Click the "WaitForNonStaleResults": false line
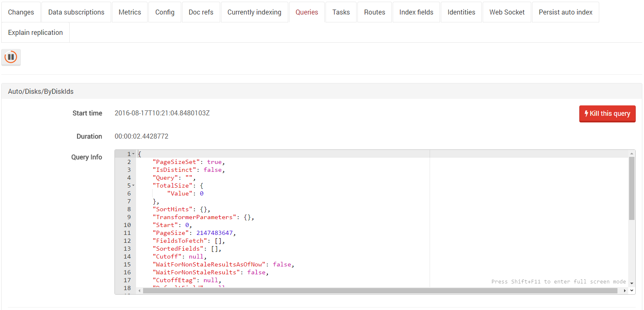644x310 pixels. (211, 272)
